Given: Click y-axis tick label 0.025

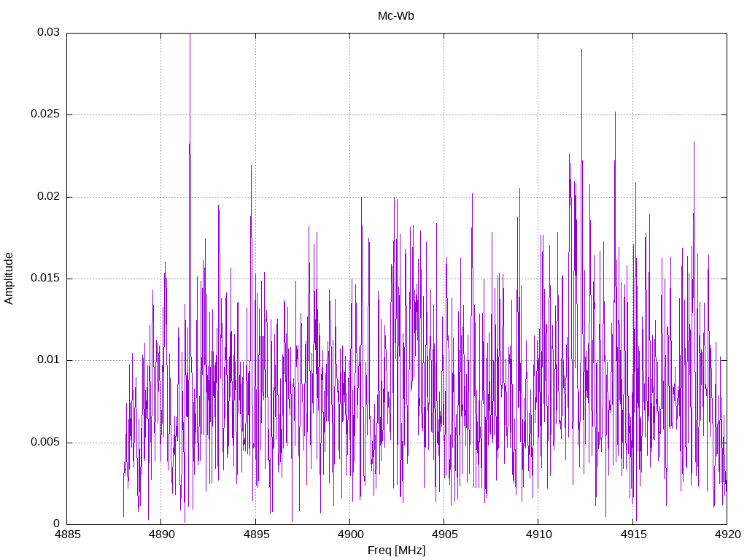Looking at the screenshot, I should pos(46,114).
